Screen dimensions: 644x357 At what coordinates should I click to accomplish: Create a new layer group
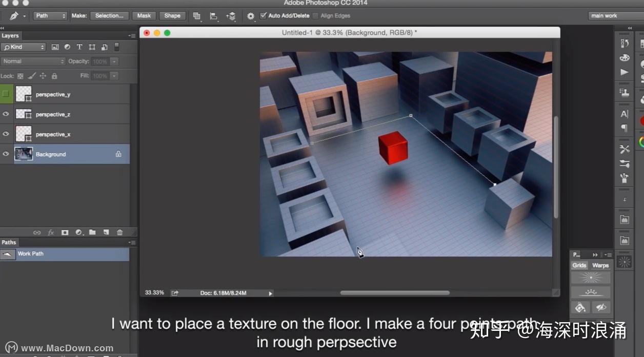pos(92,232)
